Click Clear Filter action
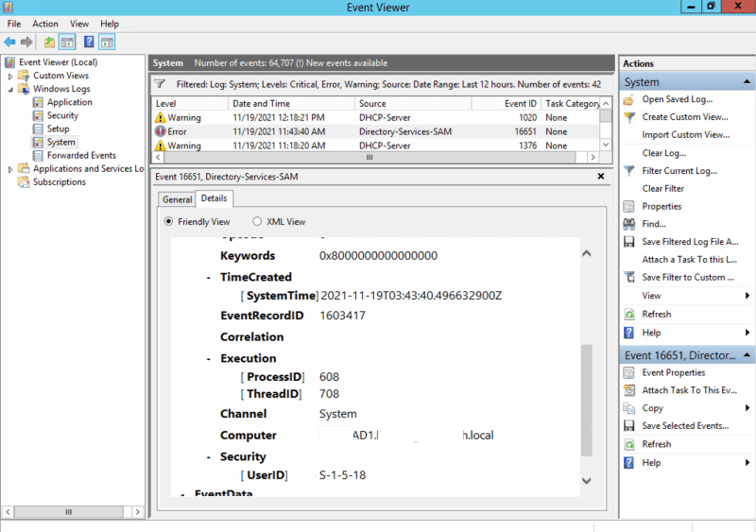This screenshot has height=532, width=756. pyautogui.click(x=663, y=189)
